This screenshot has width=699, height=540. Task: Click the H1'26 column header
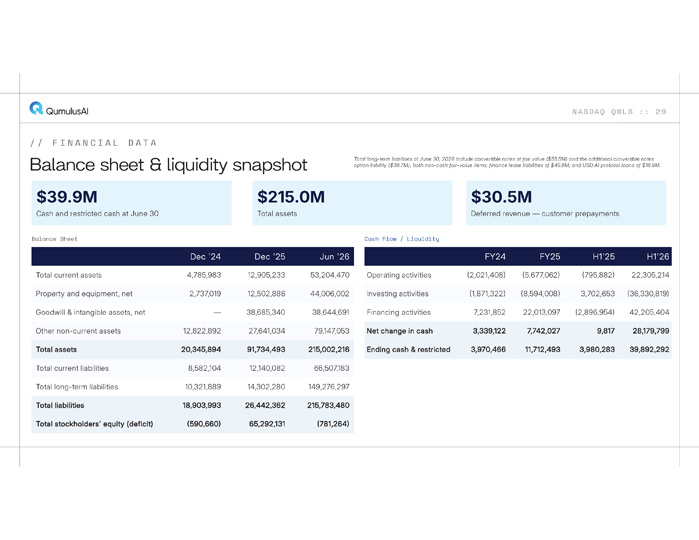[658, 256]
